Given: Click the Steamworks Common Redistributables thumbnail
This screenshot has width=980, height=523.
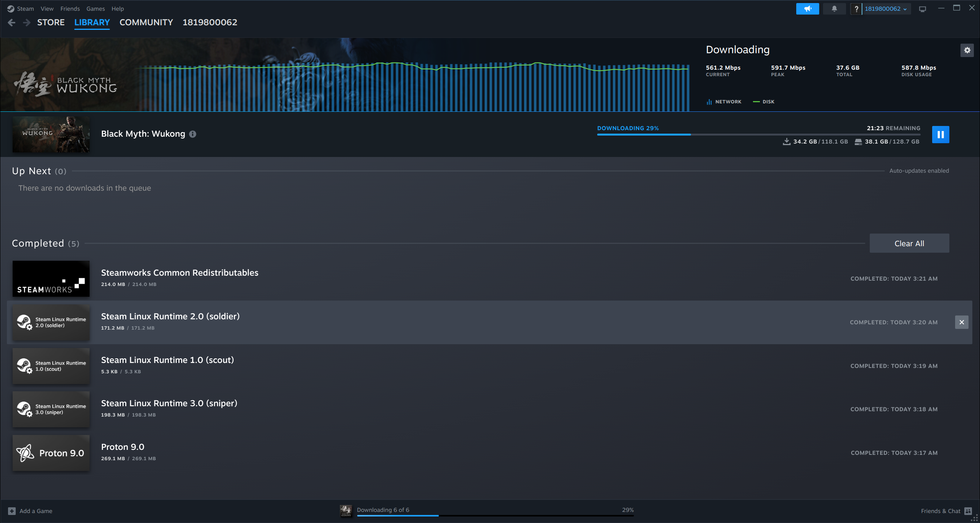Looking at the screenshot, I should click(x=51, y=279).
